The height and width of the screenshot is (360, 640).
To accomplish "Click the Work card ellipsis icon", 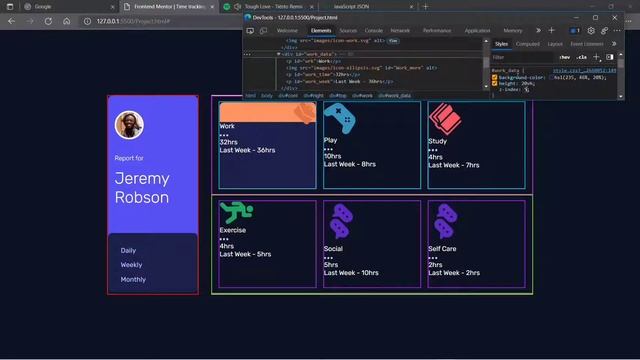I will point(224,135).
